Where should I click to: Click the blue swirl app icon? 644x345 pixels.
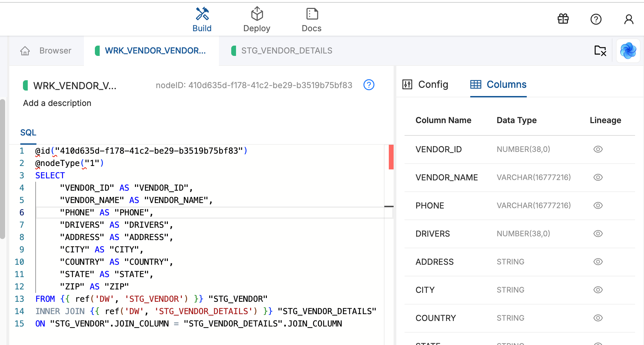628,51
